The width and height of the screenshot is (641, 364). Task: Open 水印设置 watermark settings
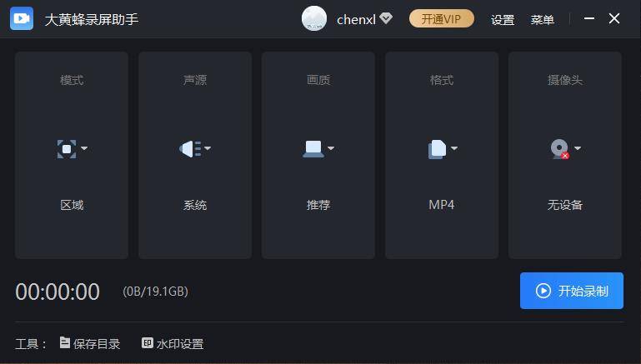pos(173,343)
